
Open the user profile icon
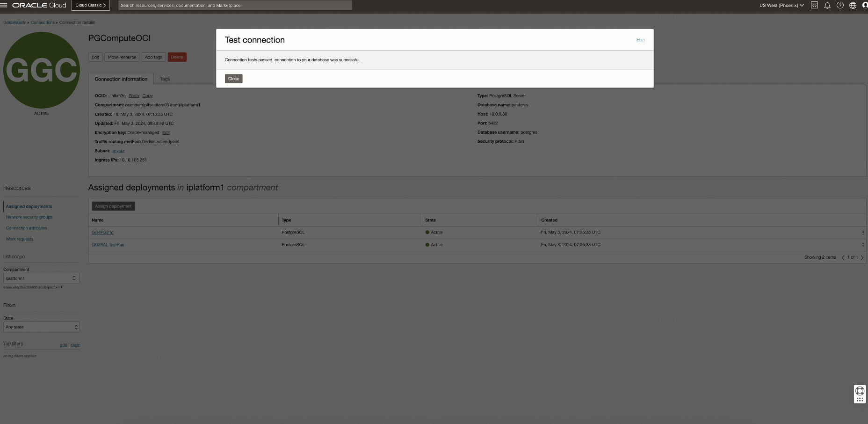(x=865, y=5)
